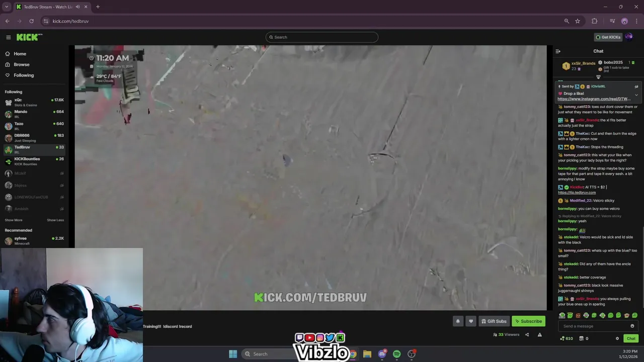Screen dimensions: 644x362
Task: Hide the pinned message with the eye icon
Action: [636, 86]
